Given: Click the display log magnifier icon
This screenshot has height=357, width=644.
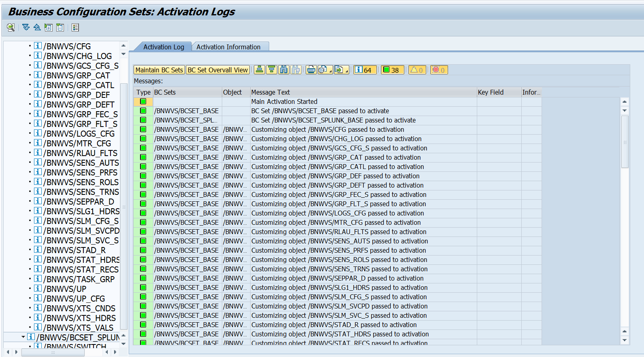Looking at the screenshot, I should coord(11,27).
